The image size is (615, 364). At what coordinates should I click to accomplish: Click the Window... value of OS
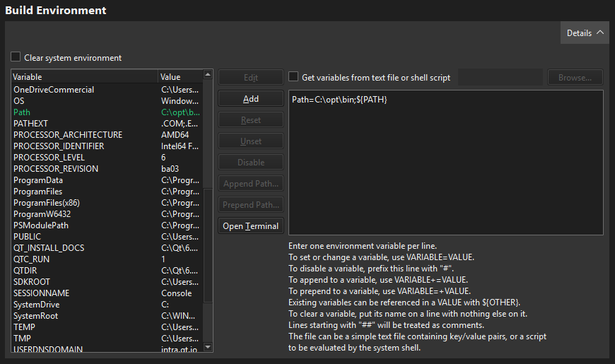pyautogui.click(x=180, y=101)
